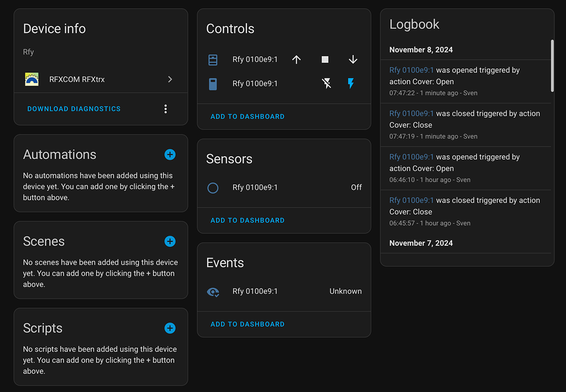Screen dimensions: 566x392
Task: Click DOWNLOAD DIAGNOSTICS
Action: [x=74, y=109]
